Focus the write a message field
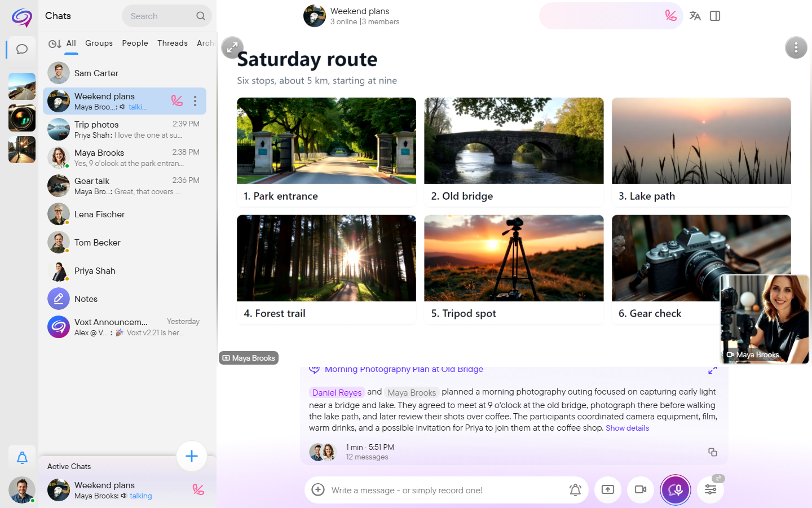Image resolution: width=812 pixels, height=508 pixels. (x=447, y=490)
